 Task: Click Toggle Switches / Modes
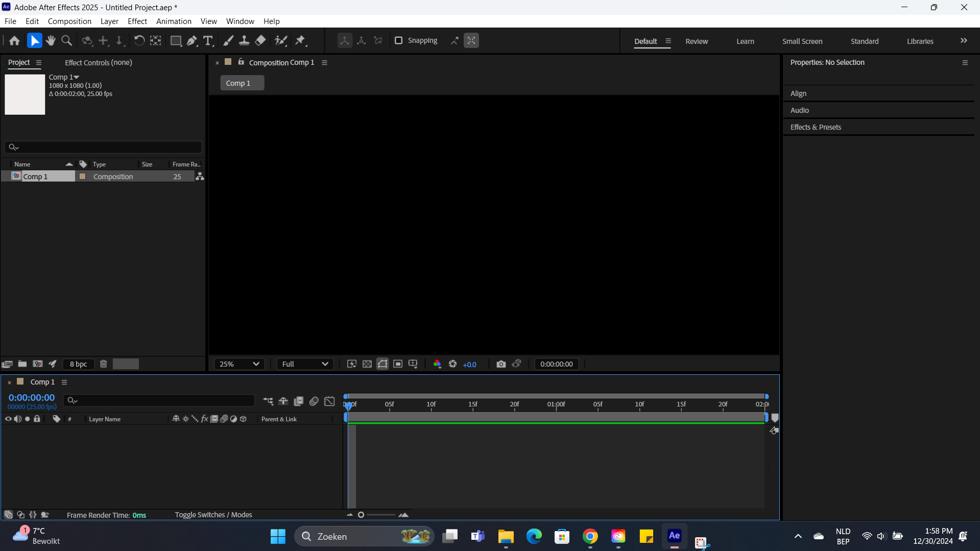pos(213,515)
